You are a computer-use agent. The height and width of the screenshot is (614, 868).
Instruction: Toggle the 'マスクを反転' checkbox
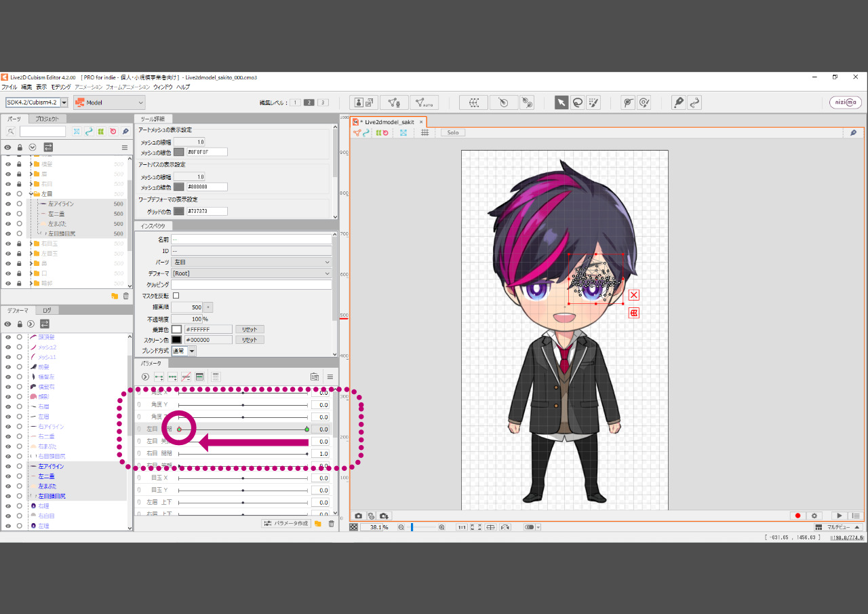click(176, 296)
